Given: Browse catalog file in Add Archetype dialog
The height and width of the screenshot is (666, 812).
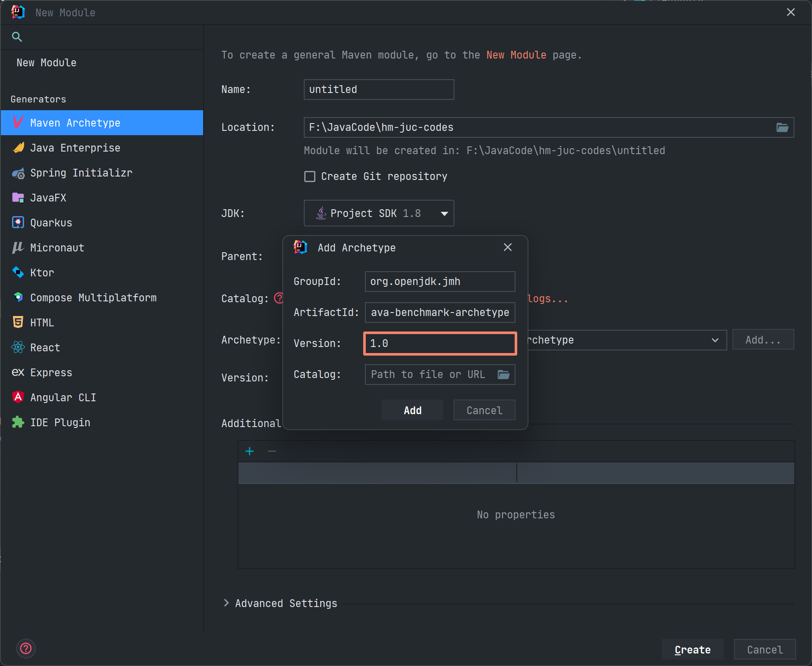Looking at the screenshot, I should 503,375.
